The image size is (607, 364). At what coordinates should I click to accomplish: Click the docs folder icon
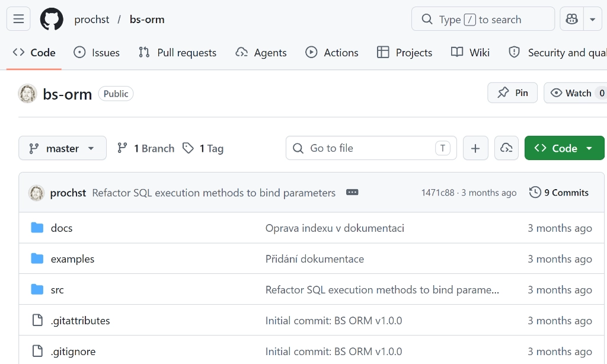(x=37, y=228)
